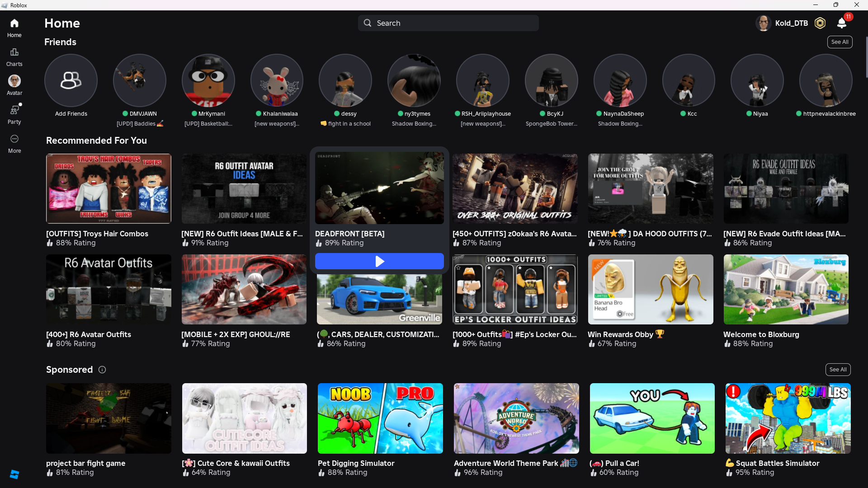Screen dimensions: 868x488
Task: Open z0okaa's R6 Avatar outfits thumbnail
Action: pos(515,188)
